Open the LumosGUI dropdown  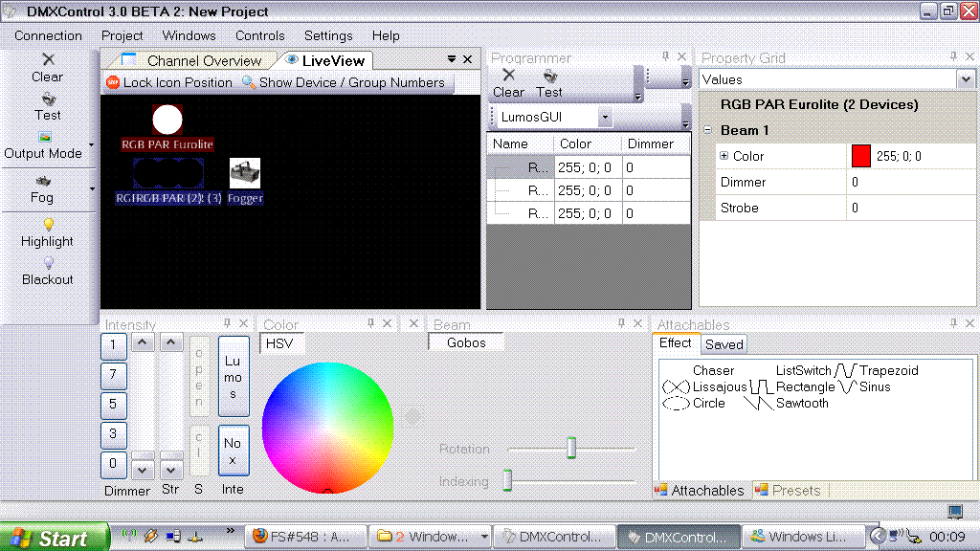point(605,118)
